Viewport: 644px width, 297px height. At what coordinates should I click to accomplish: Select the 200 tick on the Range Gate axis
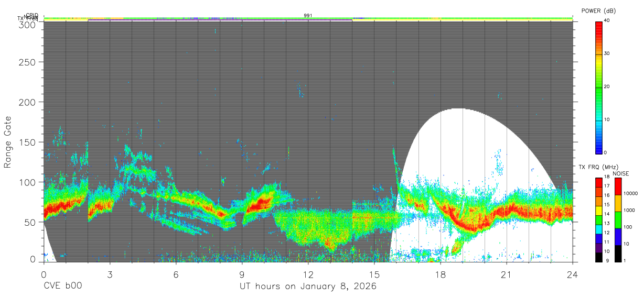(28, 102)
